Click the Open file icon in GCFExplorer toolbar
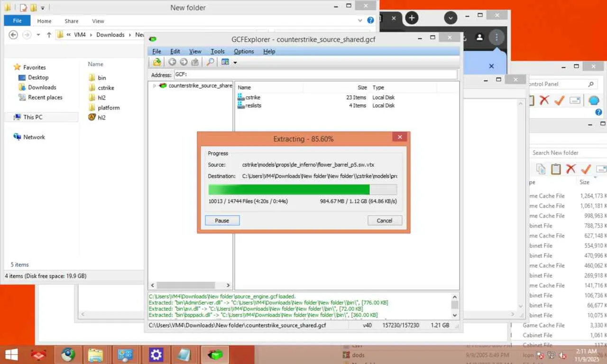This screenshot has height=364, width=607. point(156,62)
